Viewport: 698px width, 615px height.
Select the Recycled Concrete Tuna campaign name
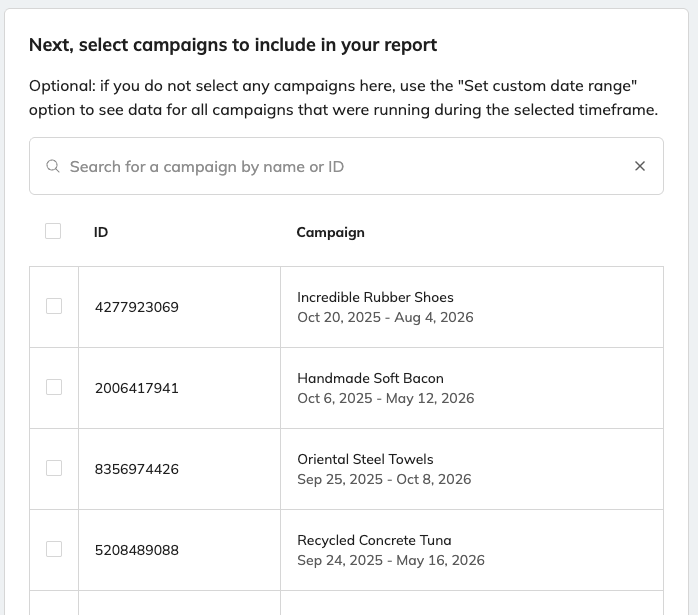[372, 540]
